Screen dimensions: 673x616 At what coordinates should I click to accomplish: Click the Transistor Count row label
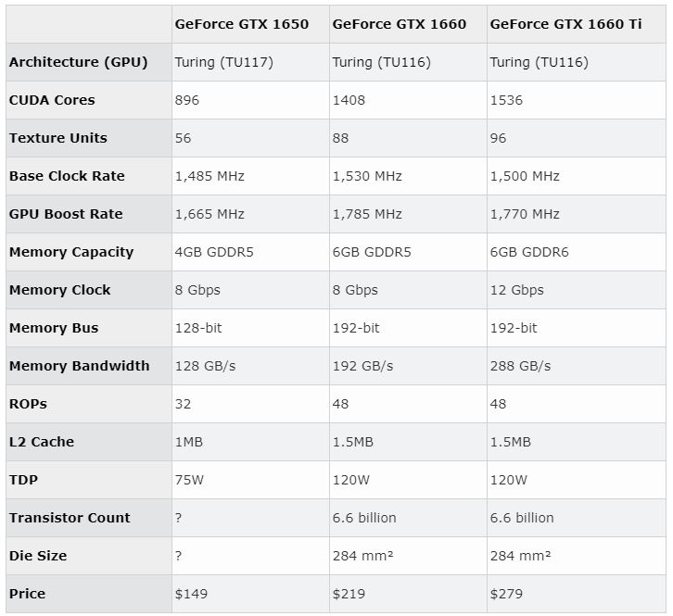pyautogui.click(x=70, y=518)
